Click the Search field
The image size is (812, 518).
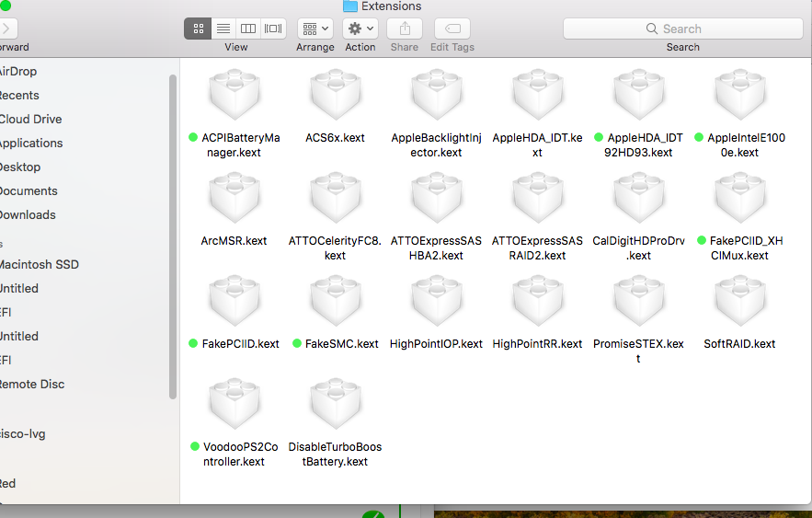[x=682, y=29]
